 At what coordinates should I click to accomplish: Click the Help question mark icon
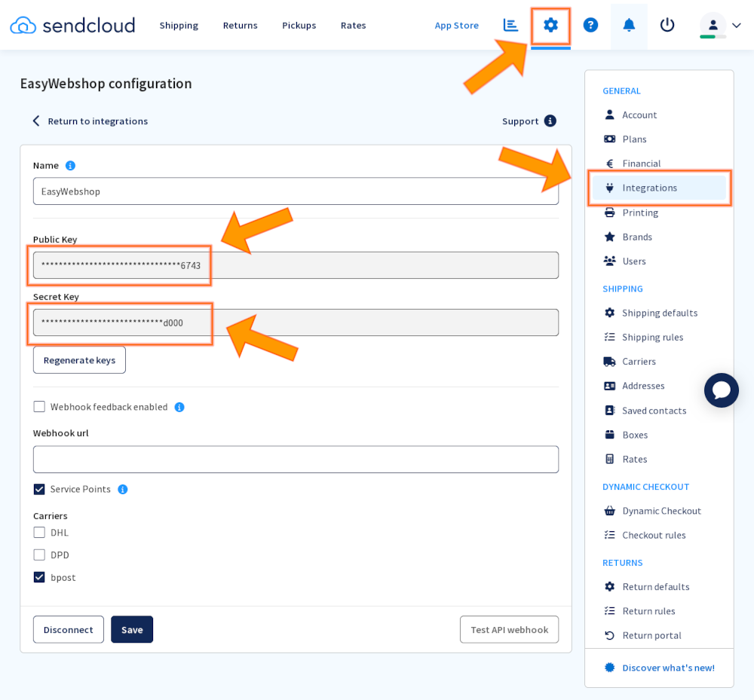pos(590,25)
